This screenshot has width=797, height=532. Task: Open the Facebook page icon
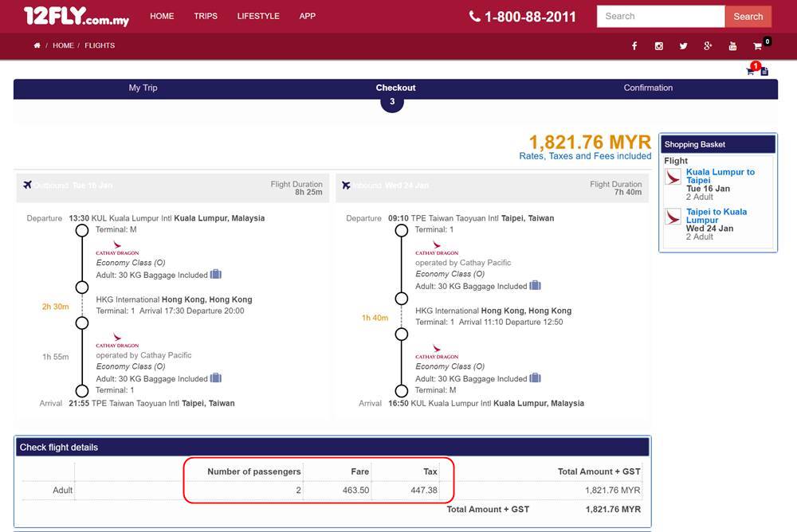[x=634, y=45]
